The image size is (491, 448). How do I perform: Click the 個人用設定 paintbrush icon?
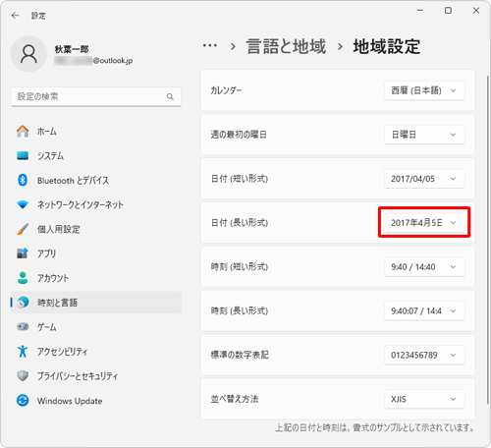(23, 229)
